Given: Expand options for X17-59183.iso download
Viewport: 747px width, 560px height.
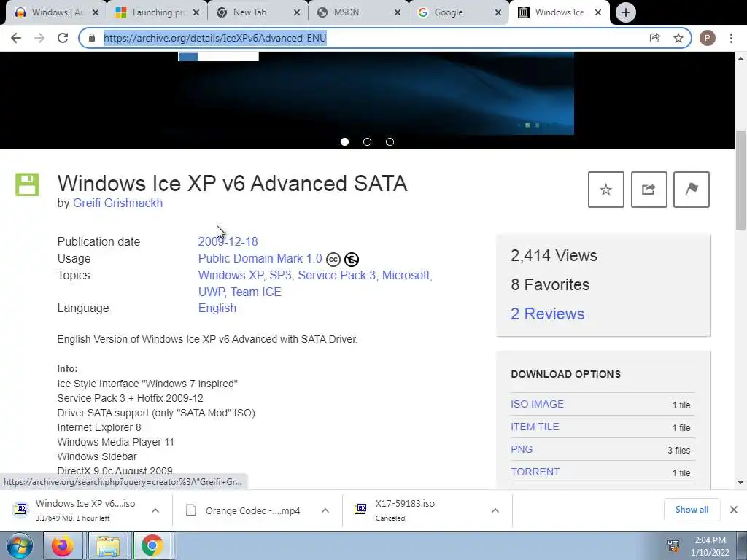Looking at the screenshot, I should 495,510.
